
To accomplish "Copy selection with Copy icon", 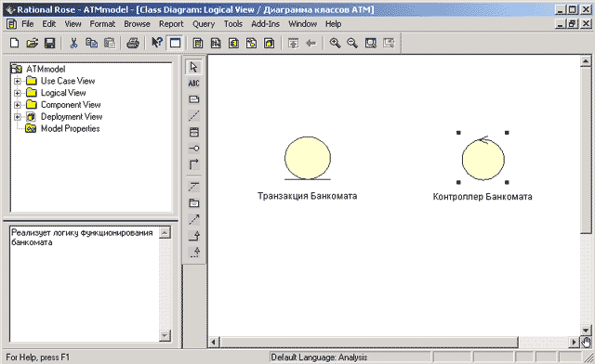I will 91,43.
